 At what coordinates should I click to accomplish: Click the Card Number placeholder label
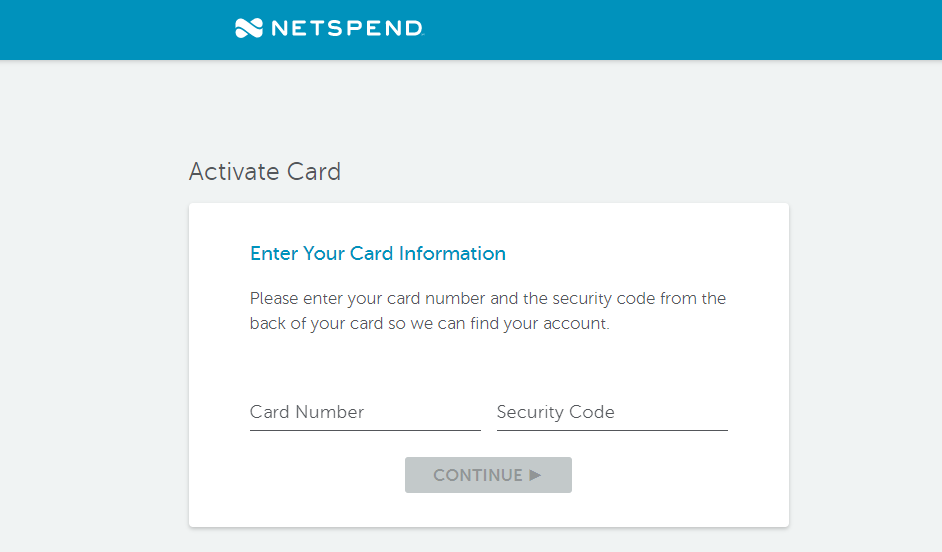click(x=307, y=412)
